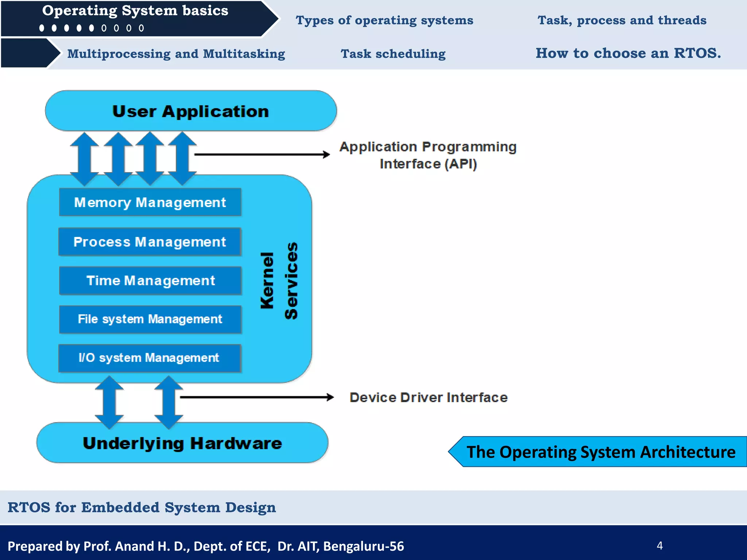Click left double arrow above Underlying Hardware
The height and width of the screenshot is (560, 747).
coord(109,402)
